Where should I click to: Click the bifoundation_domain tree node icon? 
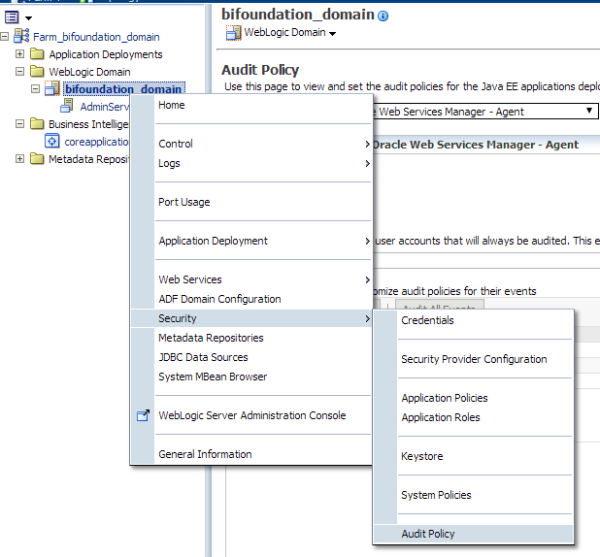52,88
